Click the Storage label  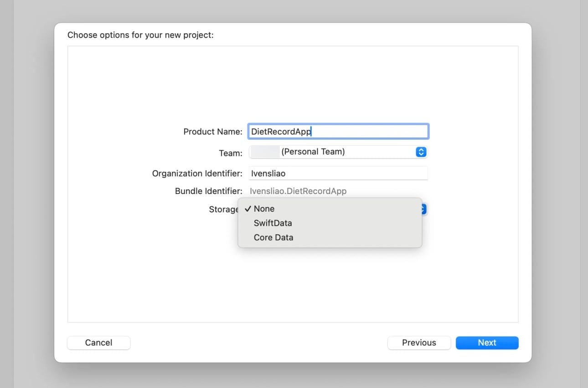(x=223, y=209)
